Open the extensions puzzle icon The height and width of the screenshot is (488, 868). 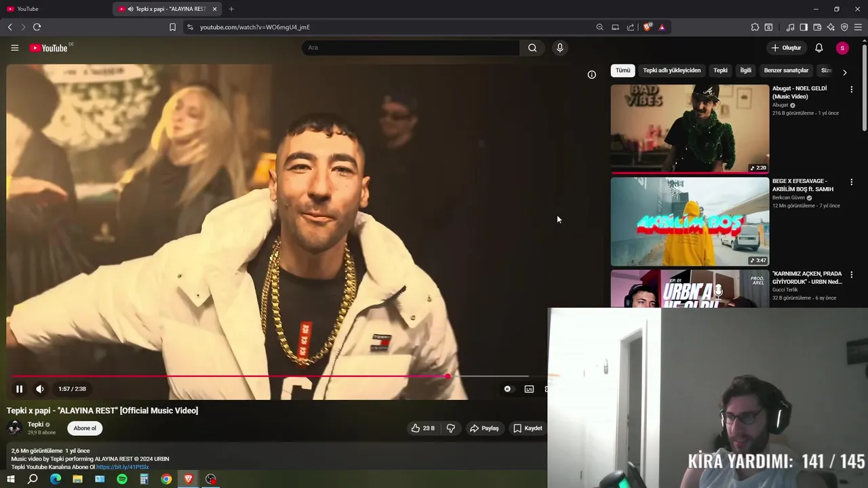point(755,27)
